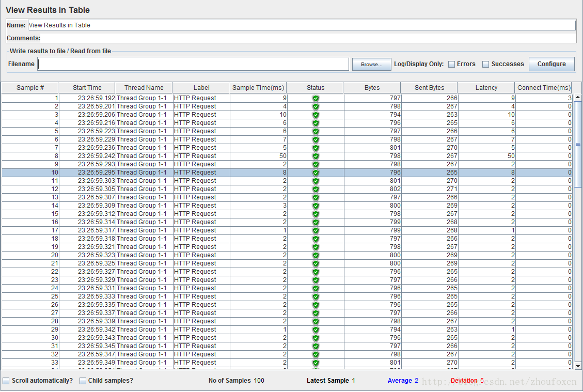Click the green success shield in row 1
This screenshot has width=583, height=392.
(x=316, y=98)
